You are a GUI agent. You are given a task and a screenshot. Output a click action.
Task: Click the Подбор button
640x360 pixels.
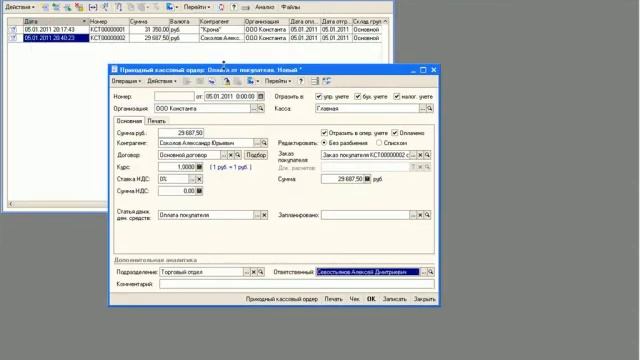point(256,155)
